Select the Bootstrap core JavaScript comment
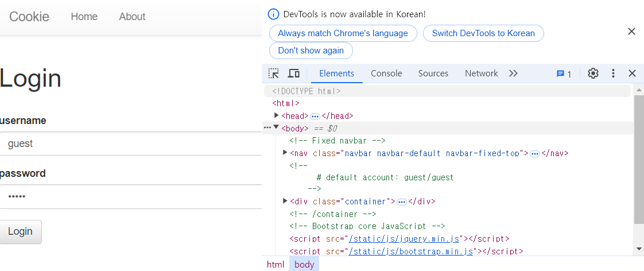Image resolution: width=644 pixels, height=271 pixels. tap(367, 226)
